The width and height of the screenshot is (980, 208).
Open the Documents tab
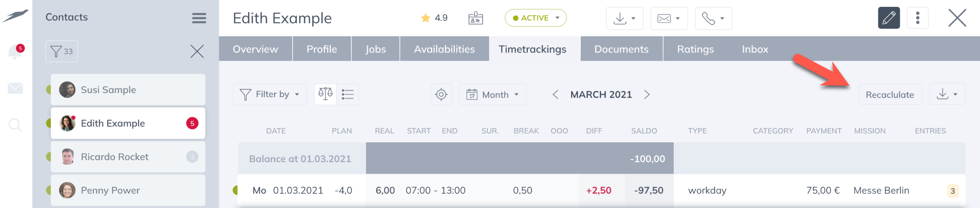(621, 49)
